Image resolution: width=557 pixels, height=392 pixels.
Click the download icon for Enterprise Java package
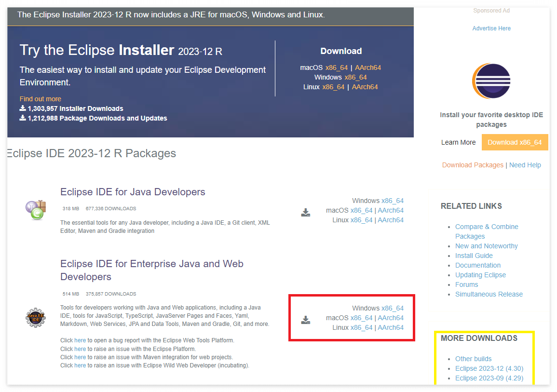pos(305,320)
